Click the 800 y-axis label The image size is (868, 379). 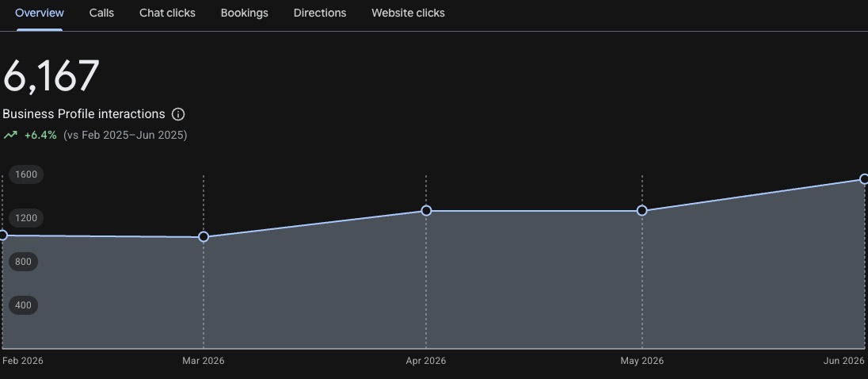pyautogui.click(x=23, y=262)
